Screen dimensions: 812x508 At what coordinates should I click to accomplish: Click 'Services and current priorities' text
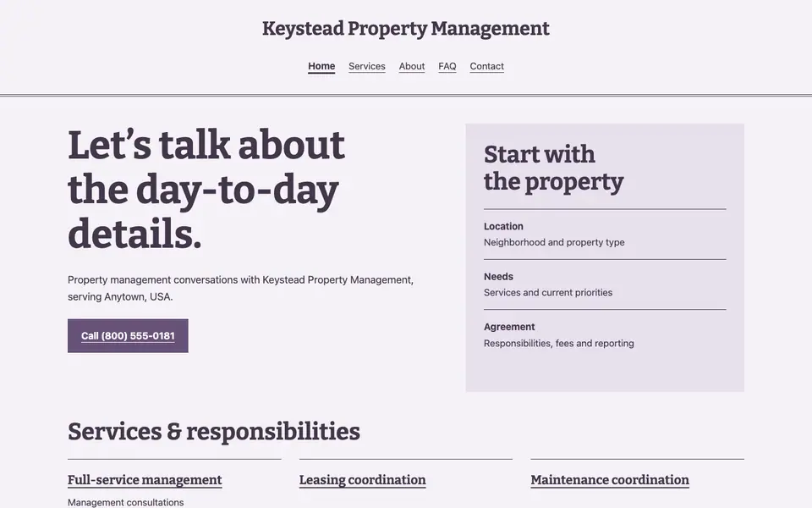[x=548, y=292]
